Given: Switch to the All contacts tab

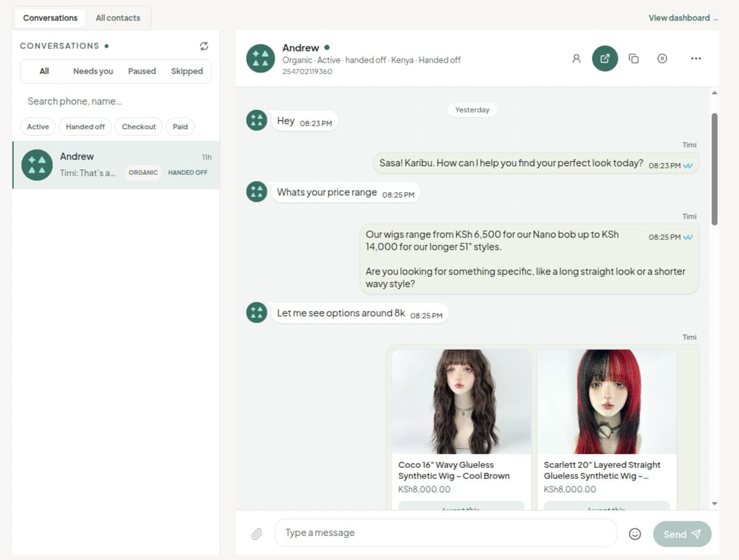Looking at the screenshot, I should [x=118, y=18].
